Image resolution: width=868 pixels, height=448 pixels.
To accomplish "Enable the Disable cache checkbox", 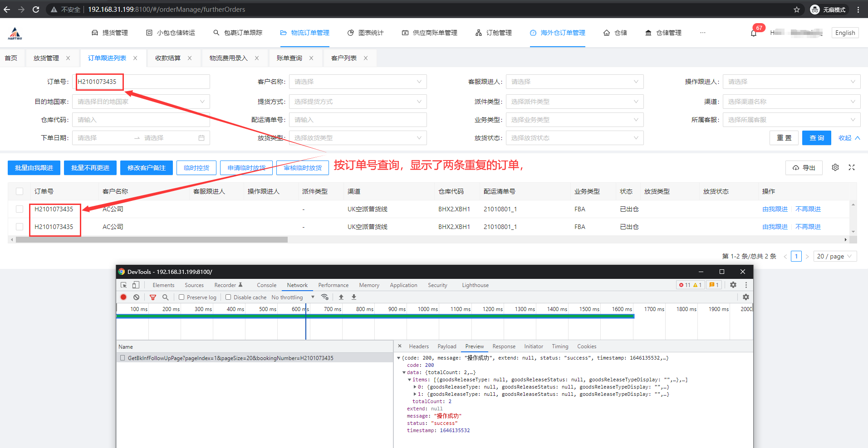I will click(228, 297).
